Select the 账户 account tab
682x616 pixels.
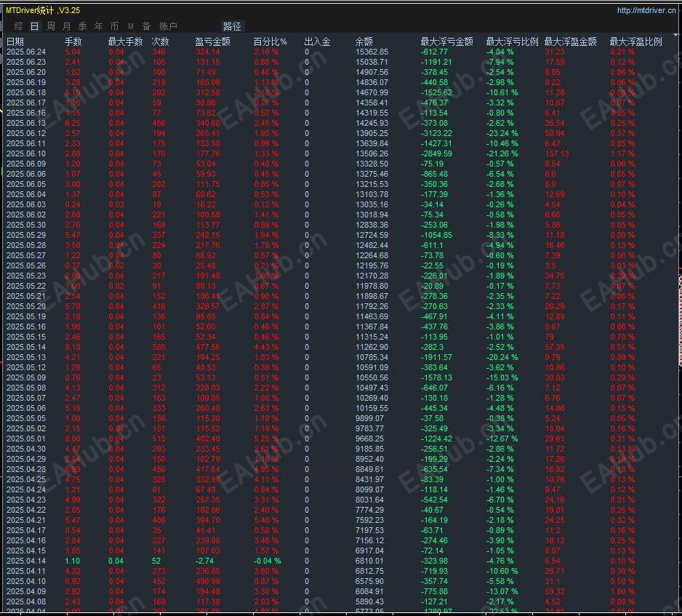(x=168, y=26)
